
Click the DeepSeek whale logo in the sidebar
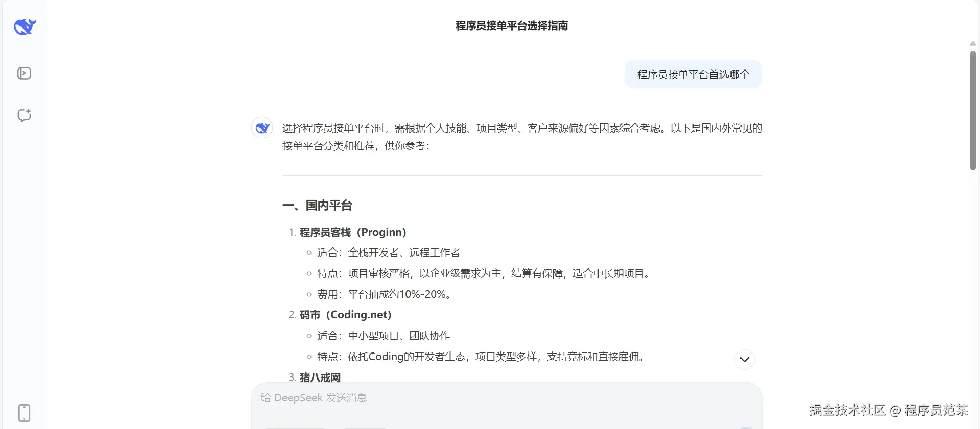tap(25, 27)
